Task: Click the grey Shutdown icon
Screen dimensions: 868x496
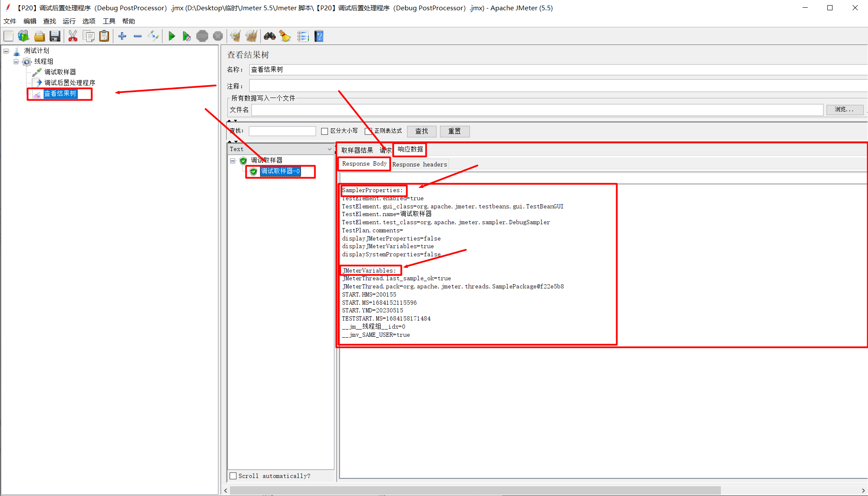Action: [x=218, y=36]
